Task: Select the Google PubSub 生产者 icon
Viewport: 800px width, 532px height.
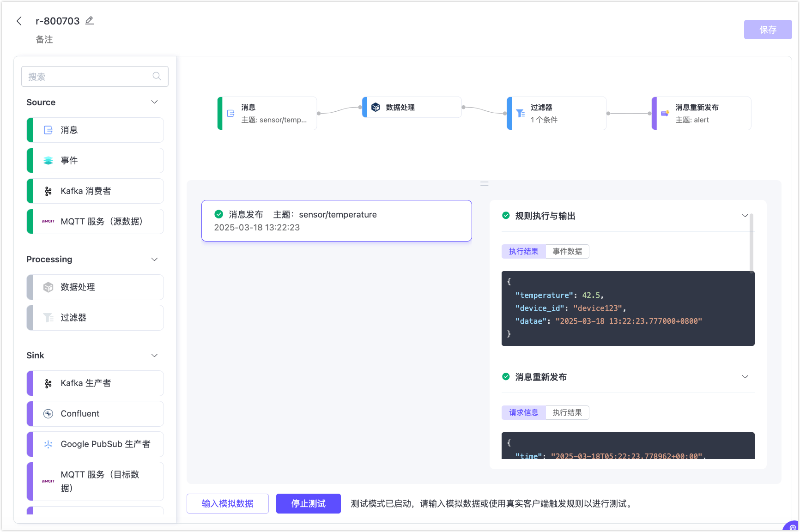Action: pos(48,444)
